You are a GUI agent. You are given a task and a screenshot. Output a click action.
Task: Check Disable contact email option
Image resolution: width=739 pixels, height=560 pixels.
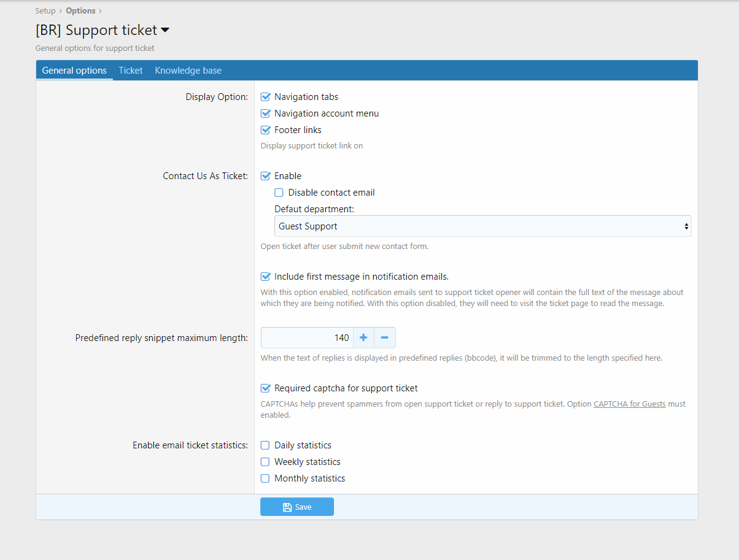pyautogui.click(x=279, y=193)
